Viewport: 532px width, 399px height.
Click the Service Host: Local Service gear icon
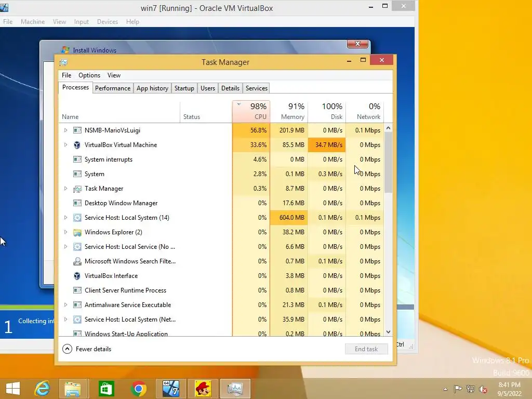[77, 247]
